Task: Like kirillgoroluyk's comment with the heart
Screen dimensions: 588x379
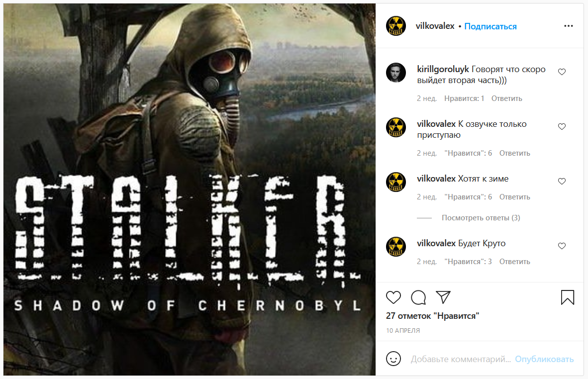Action: point(562,72)
